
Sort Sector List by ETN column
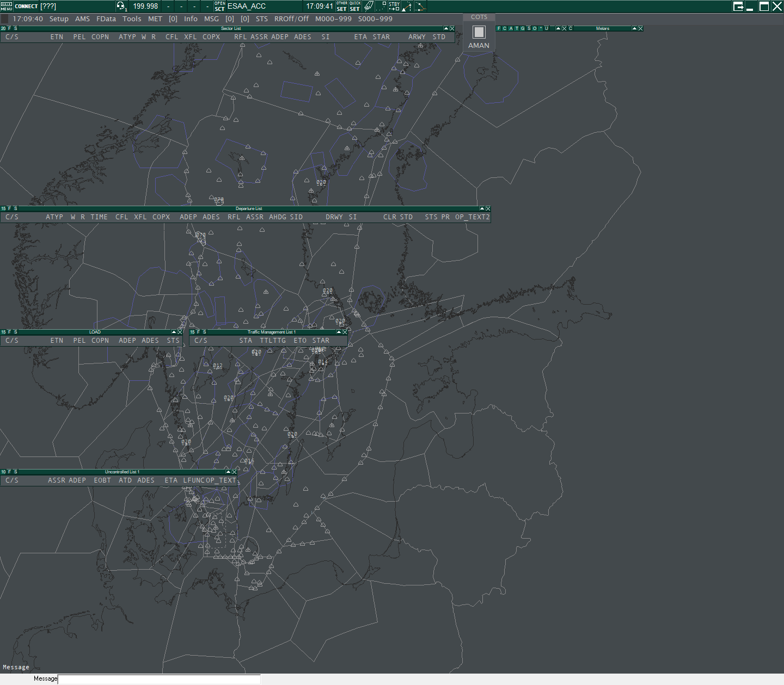pos(57,37)
